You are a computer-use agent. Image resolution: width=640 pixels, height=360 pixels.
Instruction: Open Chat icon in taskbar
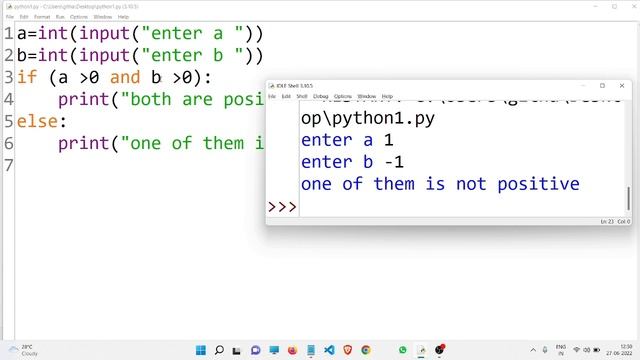click(x=256, y=350)
